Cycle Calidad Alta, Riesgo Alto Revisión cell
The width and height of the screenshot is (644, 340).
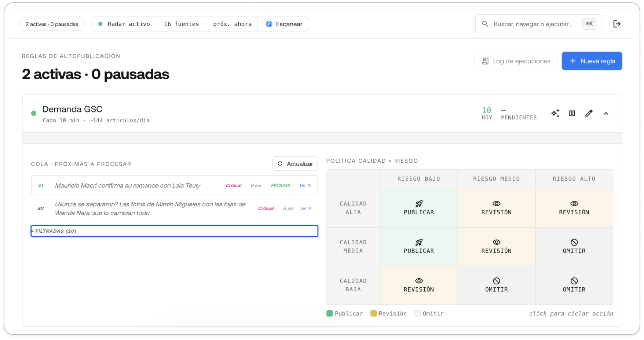tap(574, 208)
